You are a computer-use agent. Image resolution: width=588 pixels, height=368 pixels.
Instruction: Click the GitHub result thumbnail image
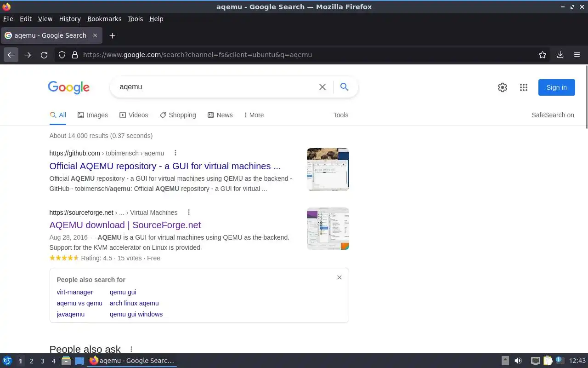click(328, 169)
